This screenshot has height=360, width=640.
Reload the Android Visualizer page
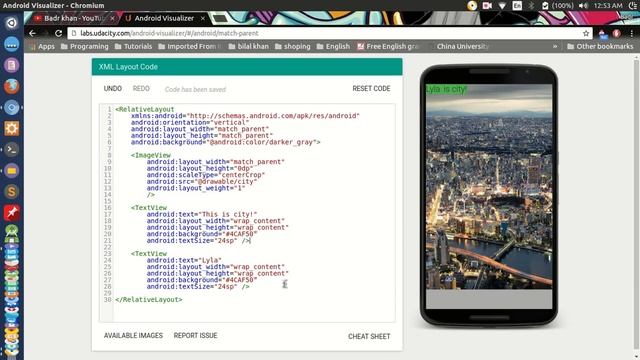[x=58, y=33]
